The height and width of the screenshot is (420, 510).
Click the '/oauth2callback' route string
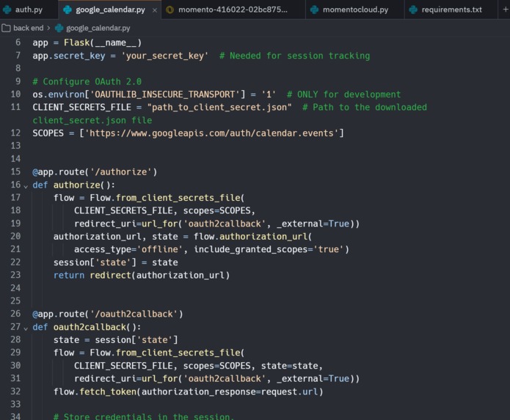tap(134, 314)
